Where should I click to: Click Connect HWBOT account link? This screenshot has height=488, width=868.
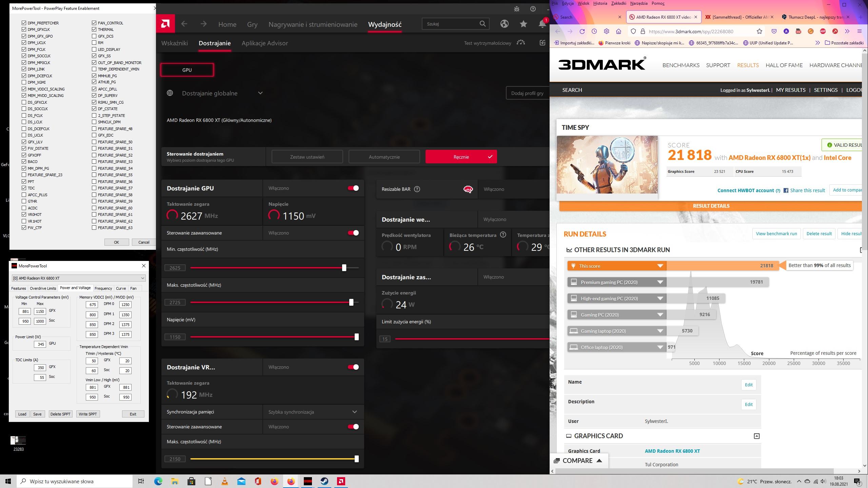coord(746,190)
